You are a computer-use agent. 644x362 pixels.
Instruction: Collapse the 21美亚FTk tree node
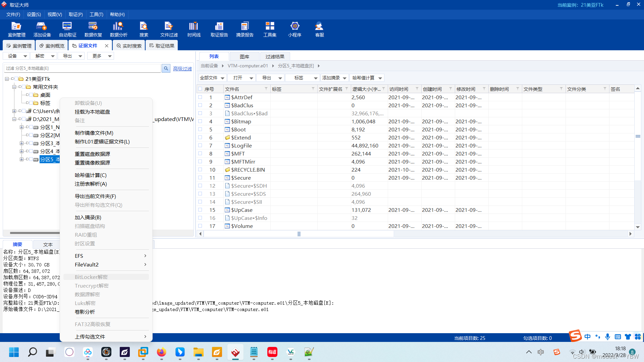coord(7,79)
